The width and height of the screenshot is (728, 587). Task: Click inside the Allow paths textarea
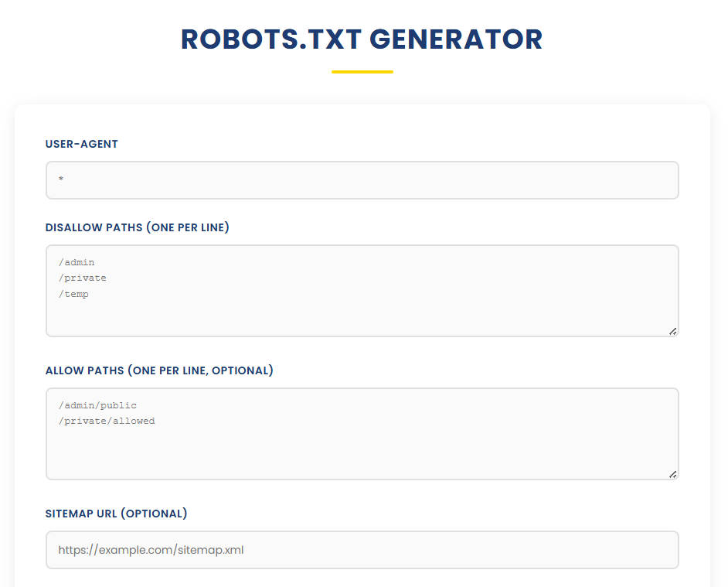362,433
